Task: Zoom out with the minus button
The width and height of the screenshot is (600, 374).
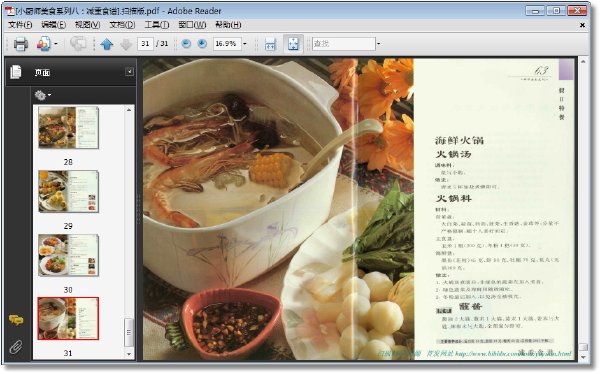Action: 186,44
